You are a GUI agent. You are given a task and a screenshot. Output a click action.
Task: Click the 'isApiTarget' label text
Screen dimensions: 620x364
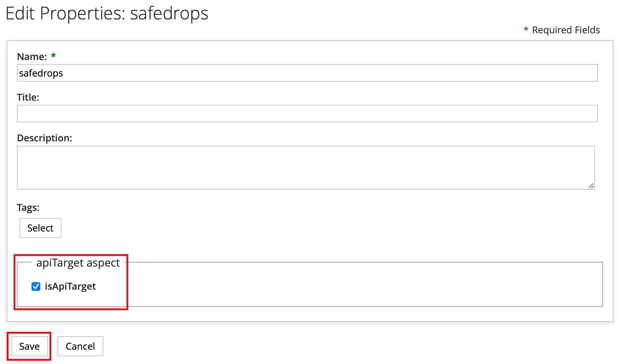pyautogui.click(x=70, y=286)
